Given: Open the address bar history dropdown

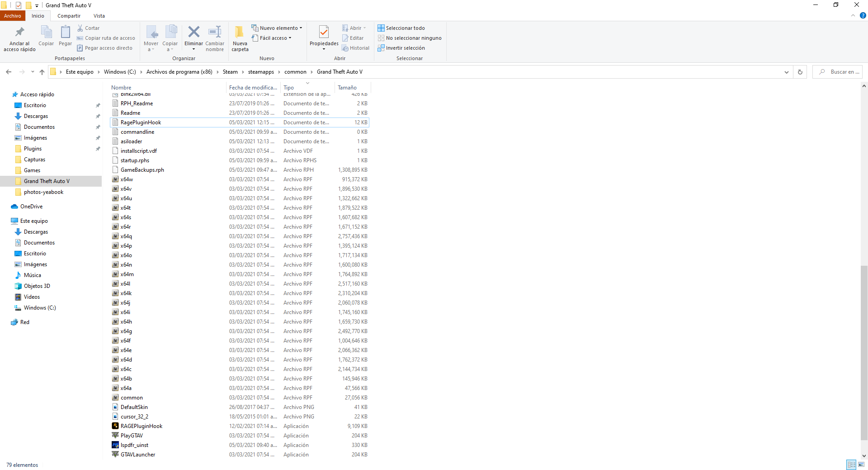Looking at the screenshot, I should coord(786,72).
